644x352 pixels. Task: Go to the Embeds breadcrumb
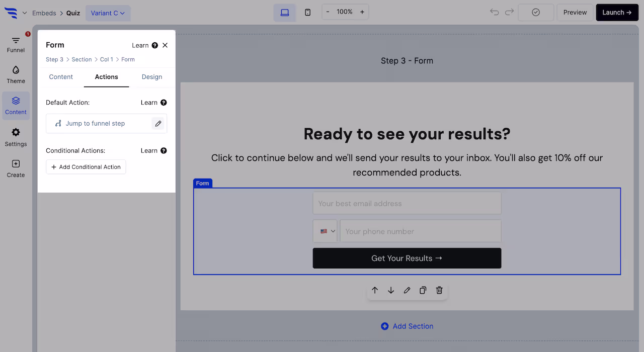pyautogui.click(x=44, y=13)
